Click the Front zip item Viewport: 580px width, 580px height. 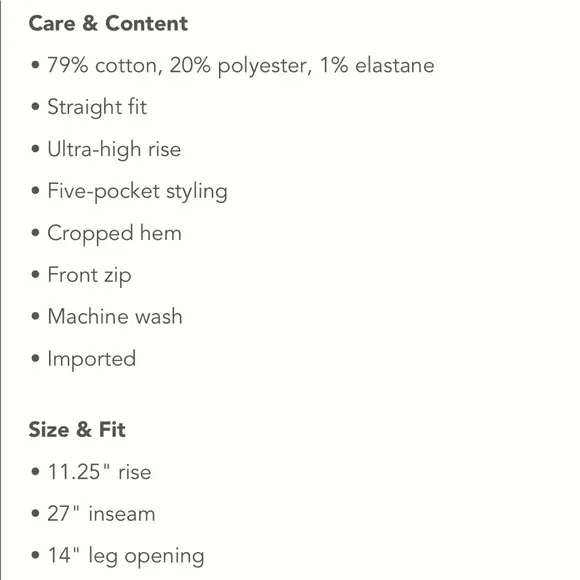coord(90,276)
